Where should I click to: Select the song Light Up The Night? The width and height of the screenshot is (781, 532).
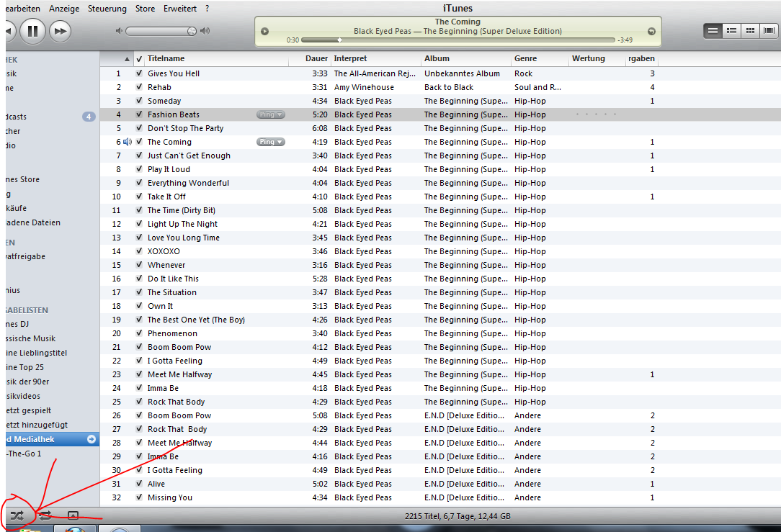[x=182, y=224]
